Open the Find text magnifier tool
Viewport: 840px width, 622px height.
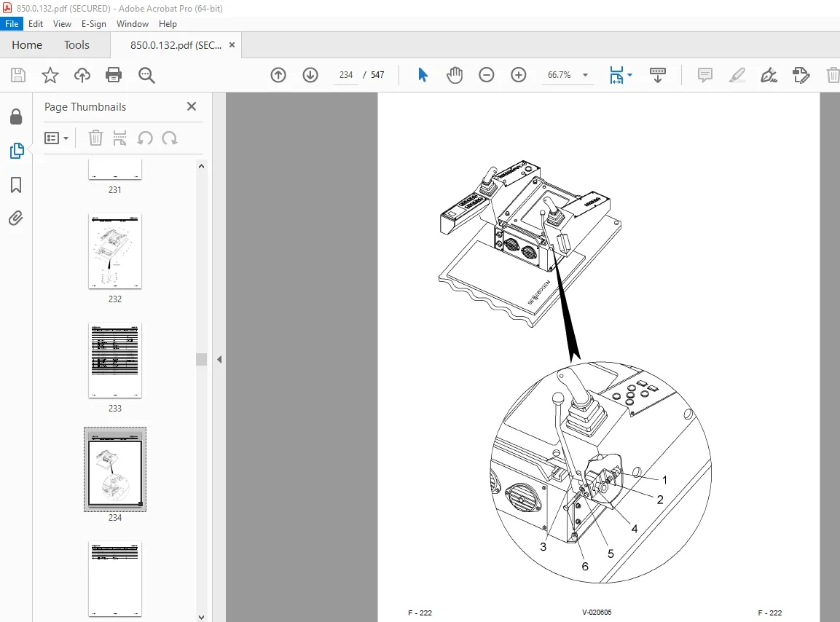pyautogui.click(x=146, y=75)
